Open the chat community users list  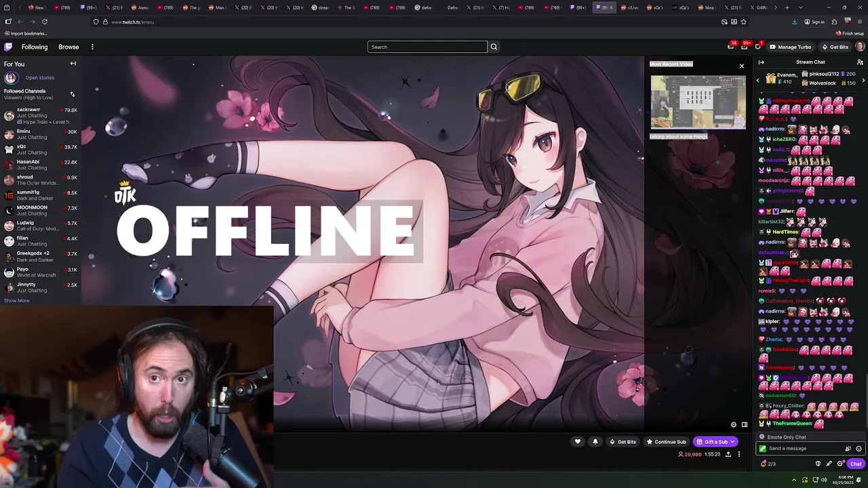tap(860, 62)
